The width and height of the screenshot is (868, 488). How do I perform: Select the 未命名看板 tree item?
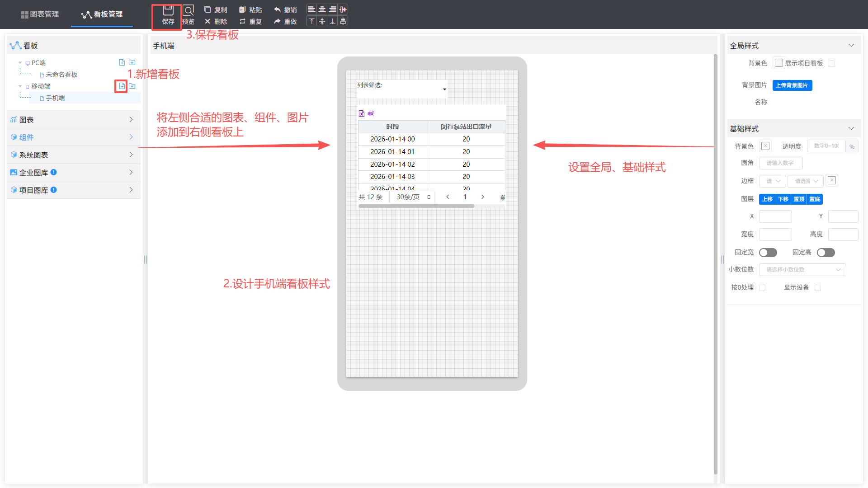click(61, 75)
